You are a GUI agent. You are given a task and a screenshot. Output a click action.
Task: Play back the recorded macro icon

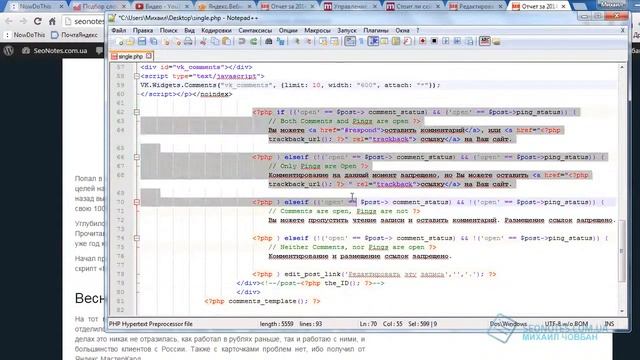446,42
